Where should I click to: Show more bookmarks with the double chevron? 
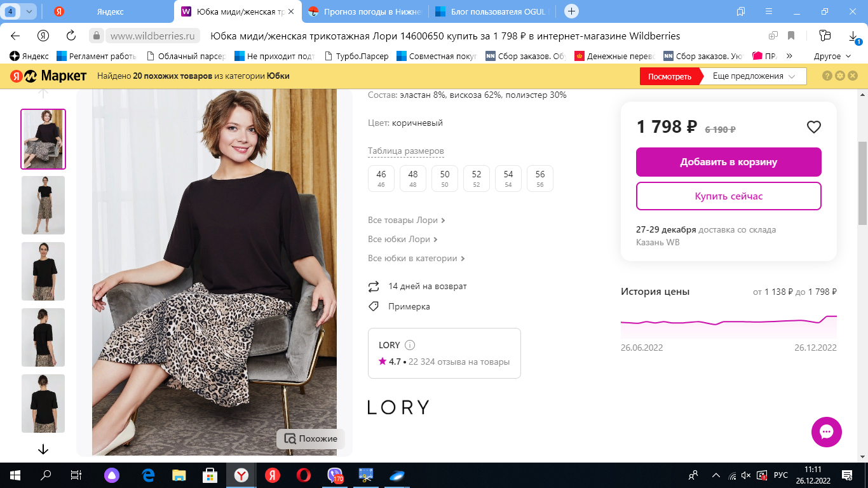tap(789, 56)
